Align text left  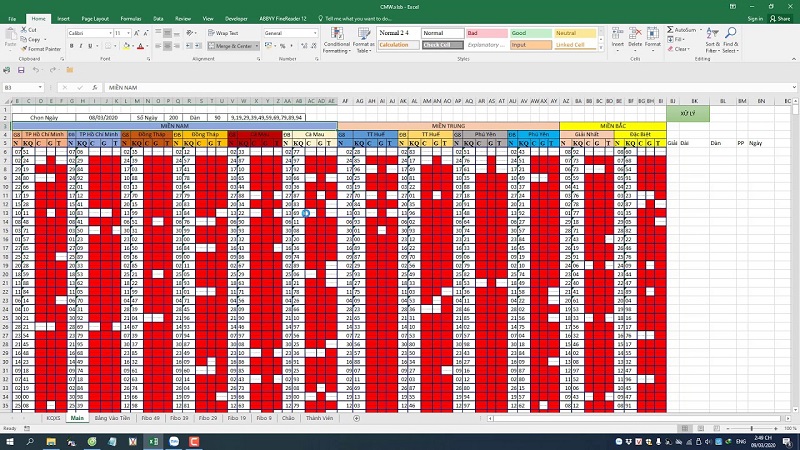[x=158, y=46]
